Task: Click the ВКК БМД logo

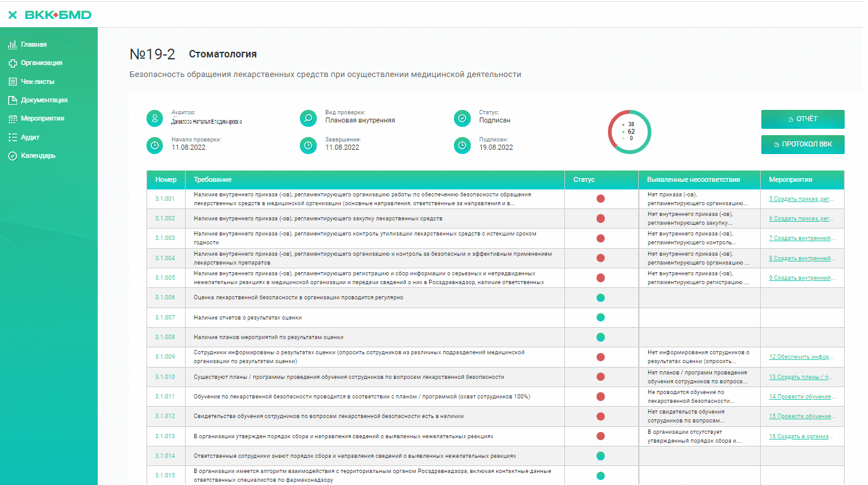Action: [x=58, y=15]
